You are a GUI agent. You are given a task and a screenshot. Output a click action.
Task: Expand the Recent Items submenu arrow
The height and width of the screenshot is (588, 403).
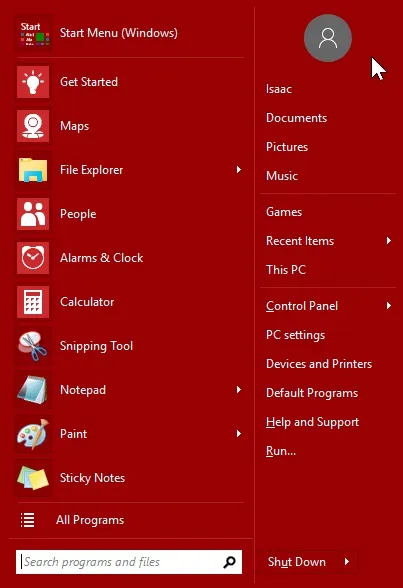coord(389,241)
